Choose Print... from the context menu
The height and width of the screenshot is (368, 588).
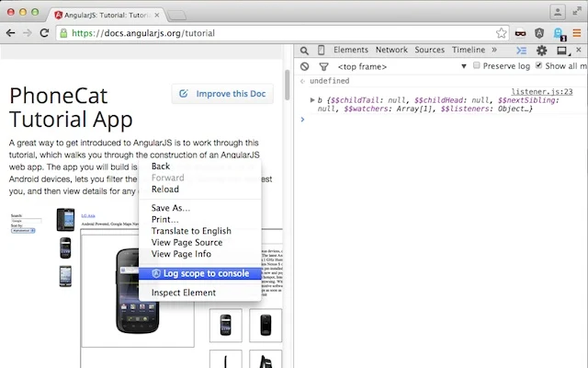pos(200,219)
